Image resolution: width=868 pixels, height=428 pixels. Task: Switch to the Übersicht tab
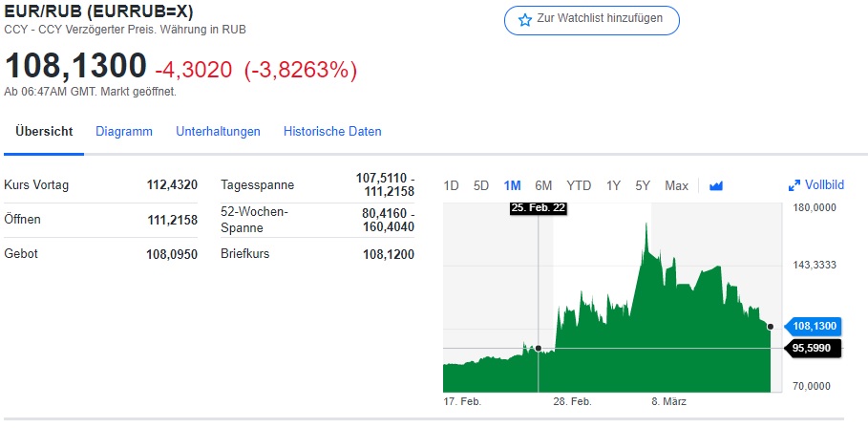44,132
